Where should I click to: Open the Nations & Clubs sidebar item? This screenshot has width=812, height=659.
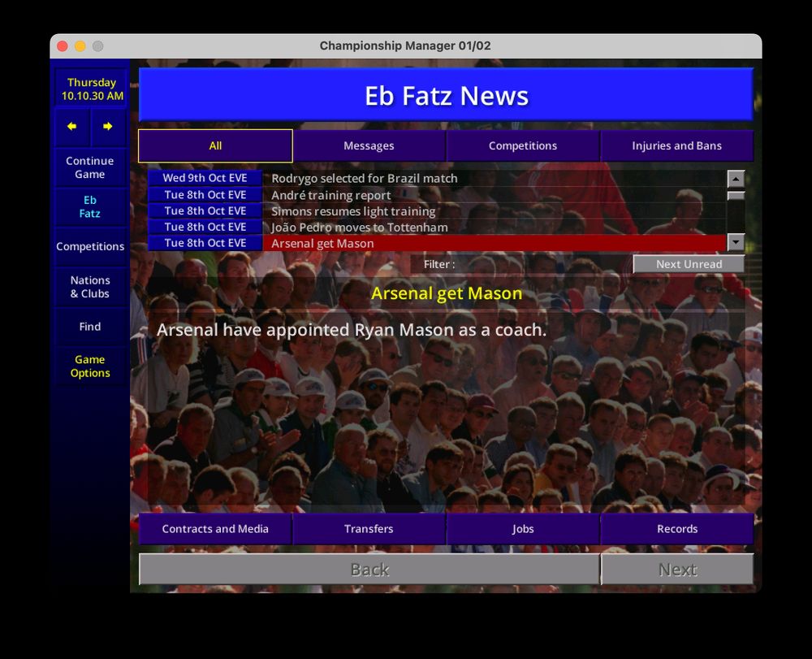[90, 287]
